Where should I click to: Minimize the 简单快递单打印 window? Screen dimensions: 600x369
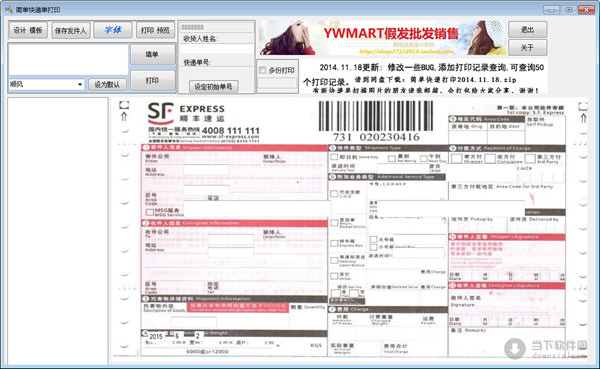tap(551, 10)
